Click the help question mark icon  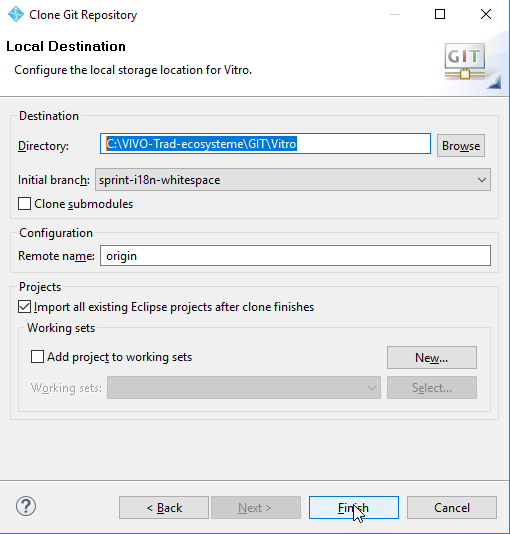(26, 506)
